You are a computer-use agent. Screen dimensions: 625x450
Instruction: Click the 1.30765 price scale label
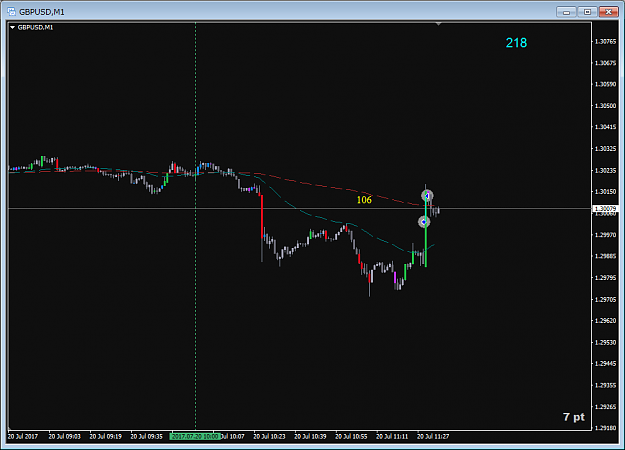[605, 41]
